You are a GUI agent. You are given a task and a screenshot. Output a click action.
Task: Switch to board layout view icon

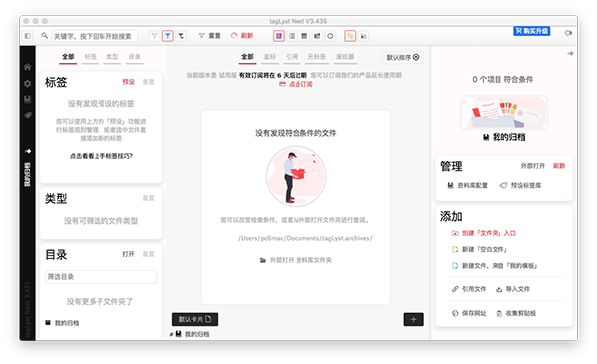click(317, 36)
